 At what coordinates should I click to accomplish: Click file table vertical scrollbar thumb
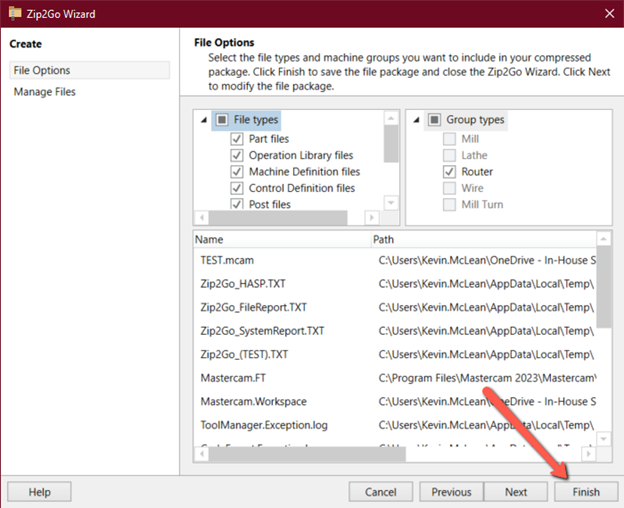tap(603, 287)
